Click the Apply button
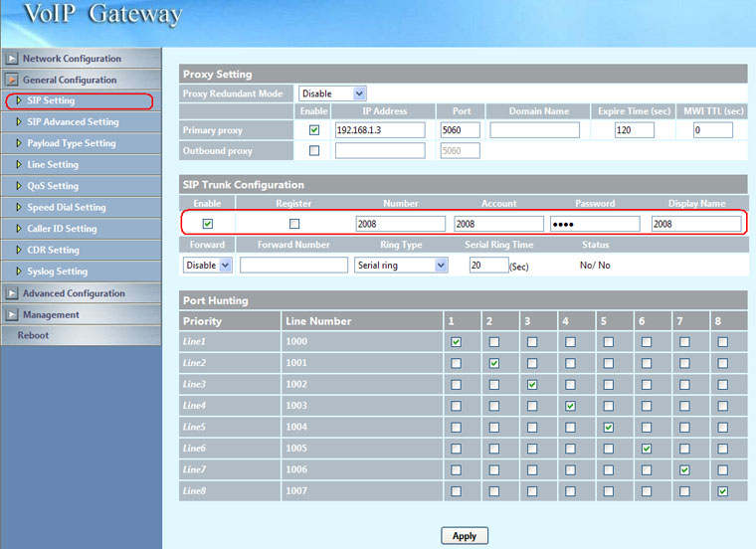Viewport: 756px width, 549px height. (464, 536)
